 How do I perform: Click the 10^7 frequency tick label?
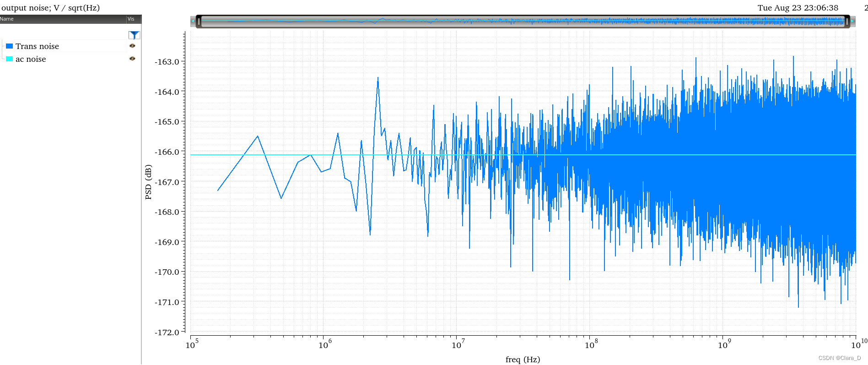click(458, 344)
